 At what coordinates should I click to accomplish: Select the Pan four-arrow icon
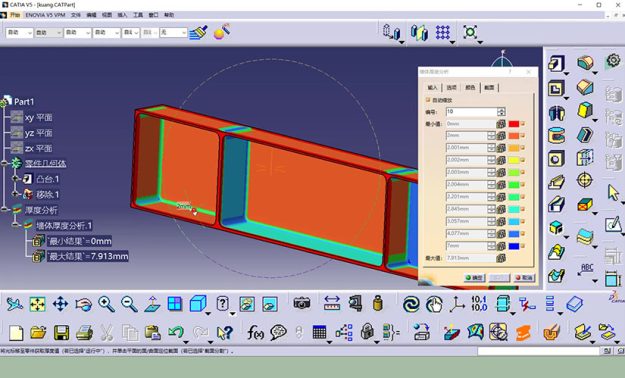pyautogui.click(x=60, y=304)
